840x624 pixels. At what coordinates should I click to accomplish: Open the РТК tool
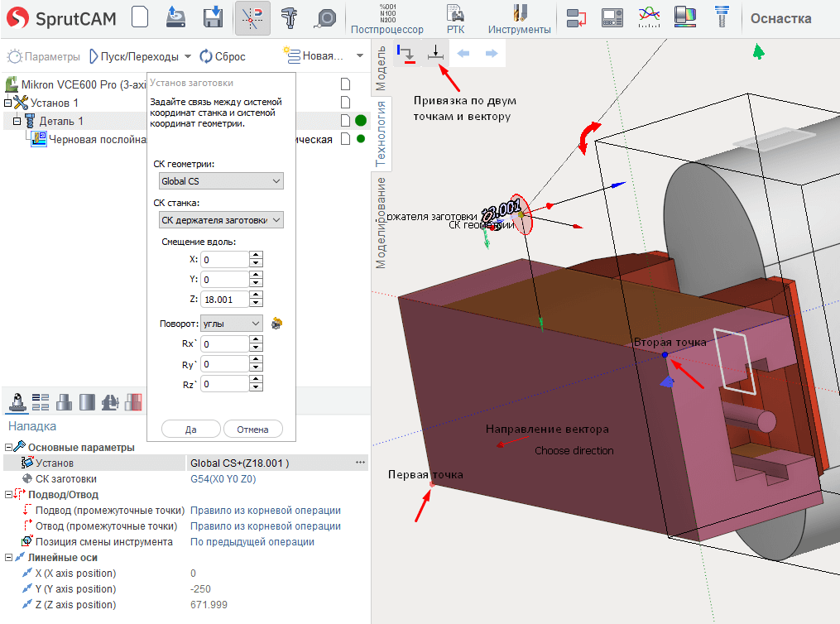click(456, 19)
